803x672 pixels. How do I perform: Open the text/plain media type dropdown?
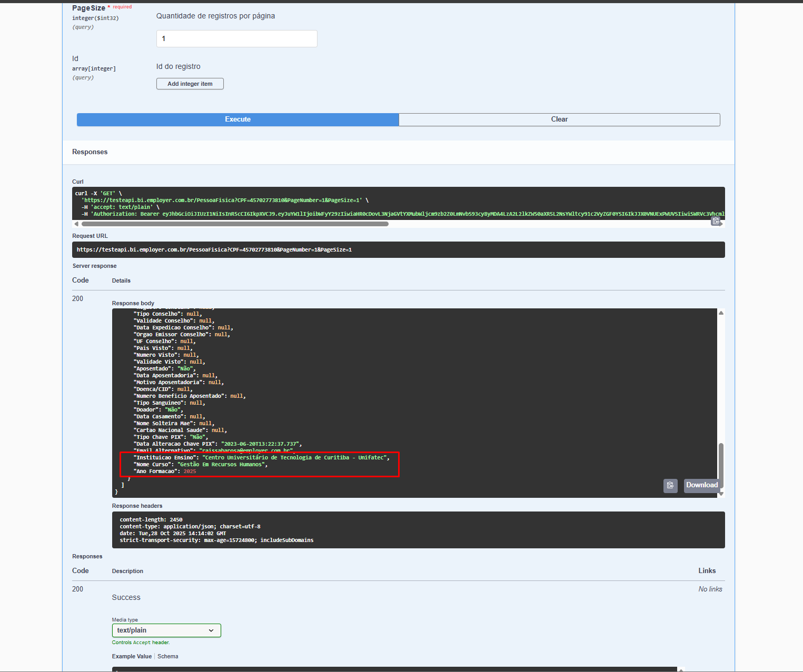click(166, 630)
